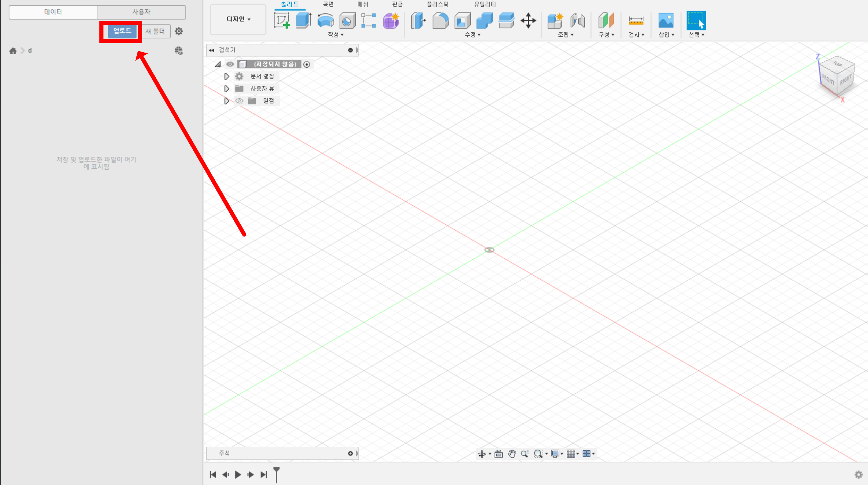
Task: Select the Move/Copy arrows icon
Action: coord(528,20)
